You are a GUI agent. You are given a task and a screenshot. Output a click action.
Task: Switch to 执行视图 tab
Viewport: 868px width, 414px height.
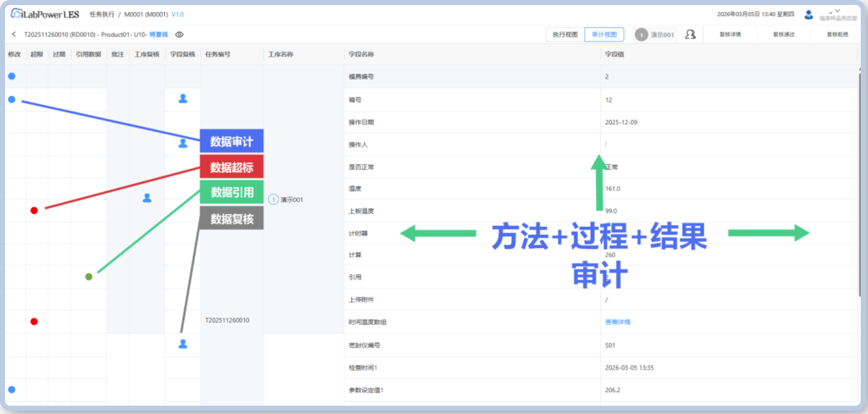pos(565,34)
